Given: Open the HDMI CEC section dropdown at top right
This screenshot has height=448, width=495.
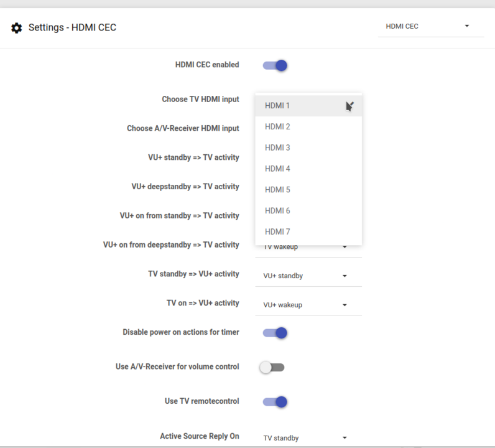Looking at the screenshot, I should click(x=430, y=27).
